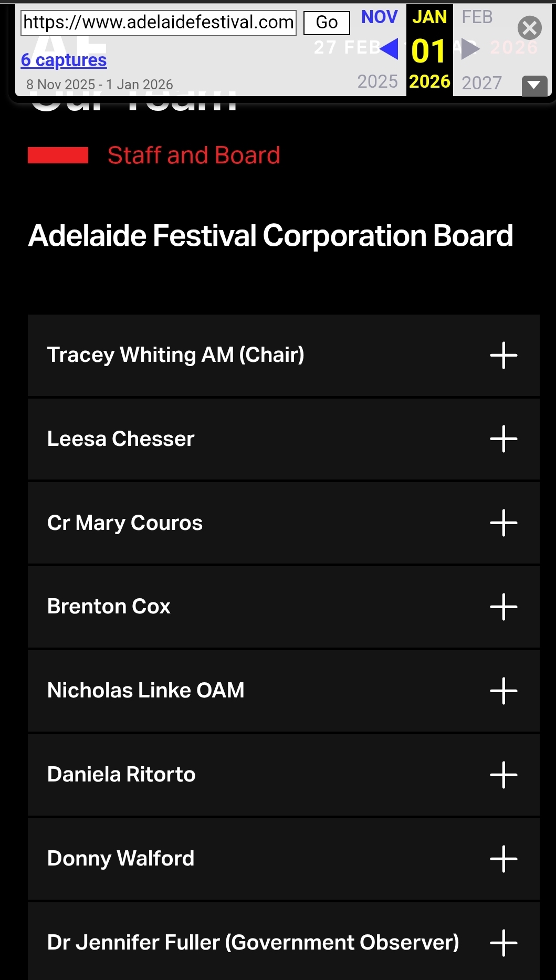
Task: Click the Staff and Board label
Action: point(194,155)
